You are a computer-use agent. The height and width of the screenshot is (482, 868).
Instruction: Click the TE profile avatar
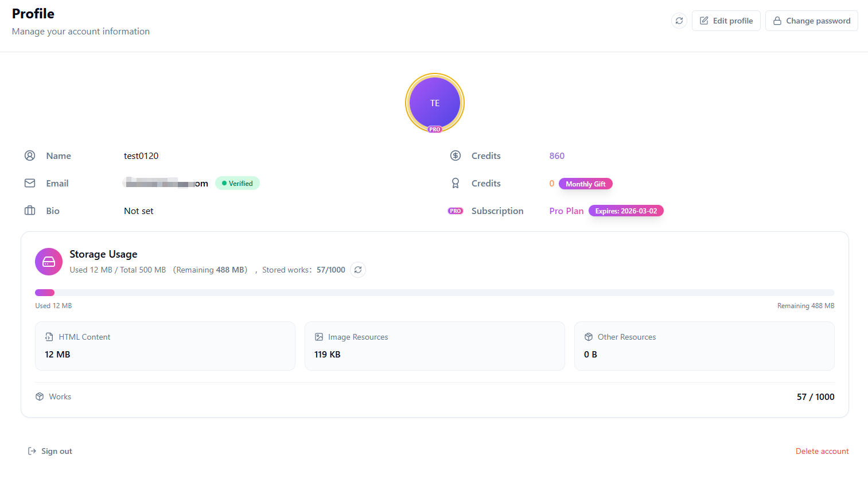pyautogui.click(x=434, y=103)
